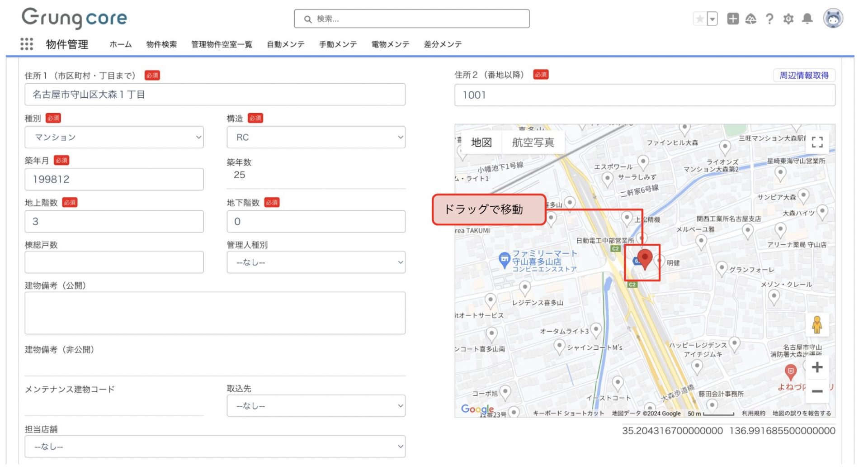
Task: Go to the 自動メンテ tab
Action: pyautogui.click(x=285, y=44)
